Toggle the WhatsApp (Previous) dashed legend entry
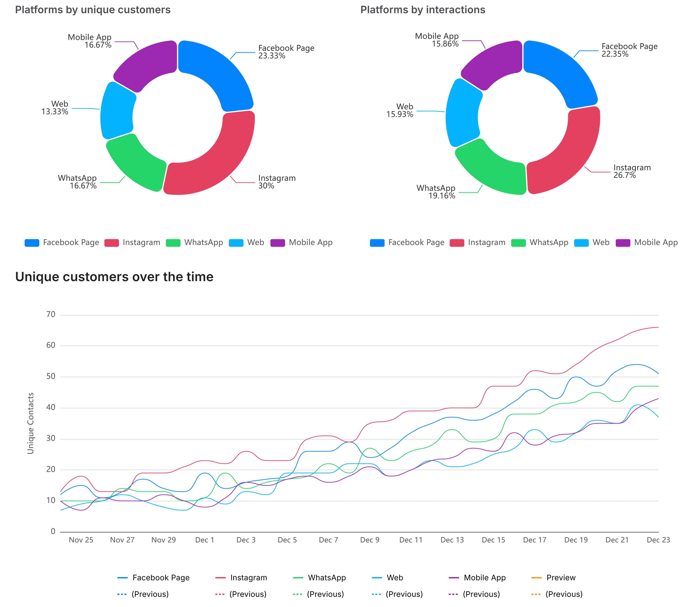The height and width of the screenshot is (607, 700). (298, 594)
